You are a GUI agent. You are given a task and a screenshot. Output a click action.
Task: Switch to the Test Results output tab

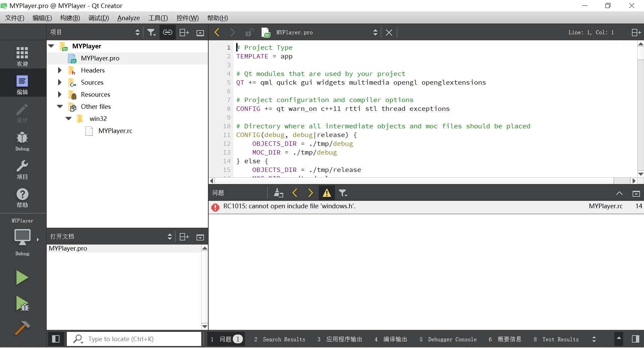tap(556, 339)
